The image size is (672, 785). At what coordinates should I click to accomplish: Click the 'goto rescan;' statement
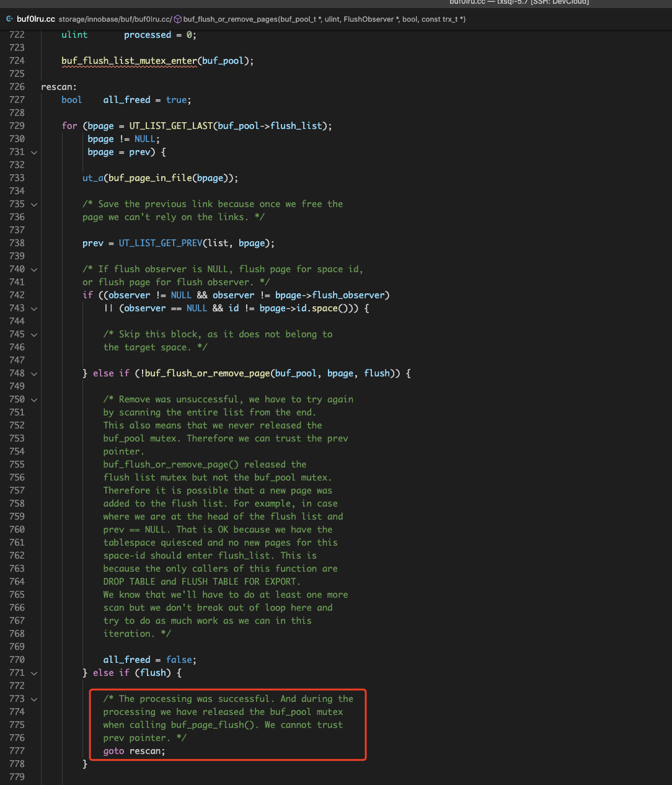(x=134, y=751)
